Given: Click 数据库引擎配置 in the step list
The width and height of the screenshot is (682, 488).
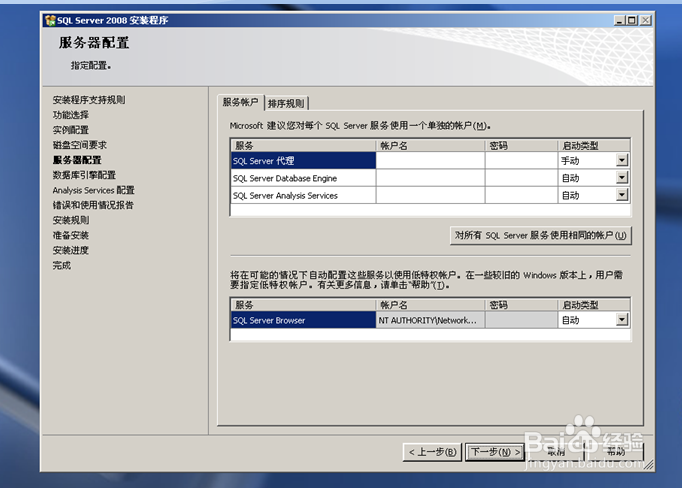Looking at the screenshot, I should (84, 175).
